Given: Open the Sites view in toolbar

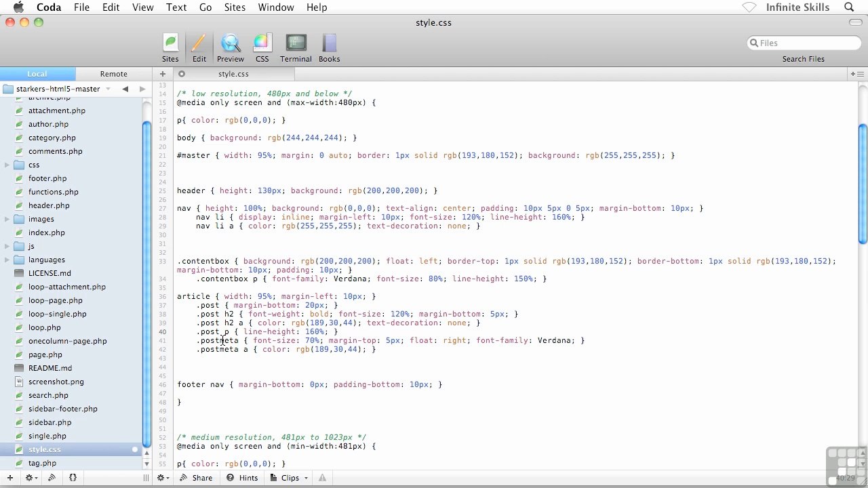Looking at the screenshot, I should 170,48.
